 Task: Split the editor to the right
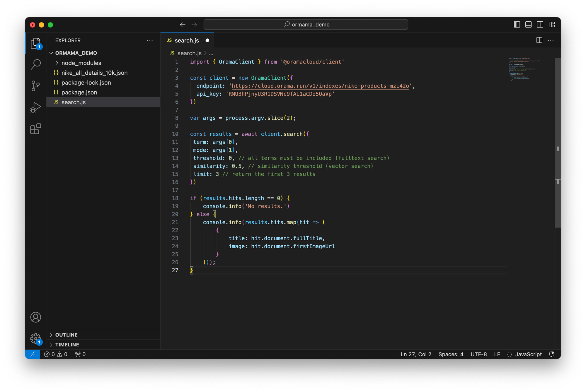point(539,40)
